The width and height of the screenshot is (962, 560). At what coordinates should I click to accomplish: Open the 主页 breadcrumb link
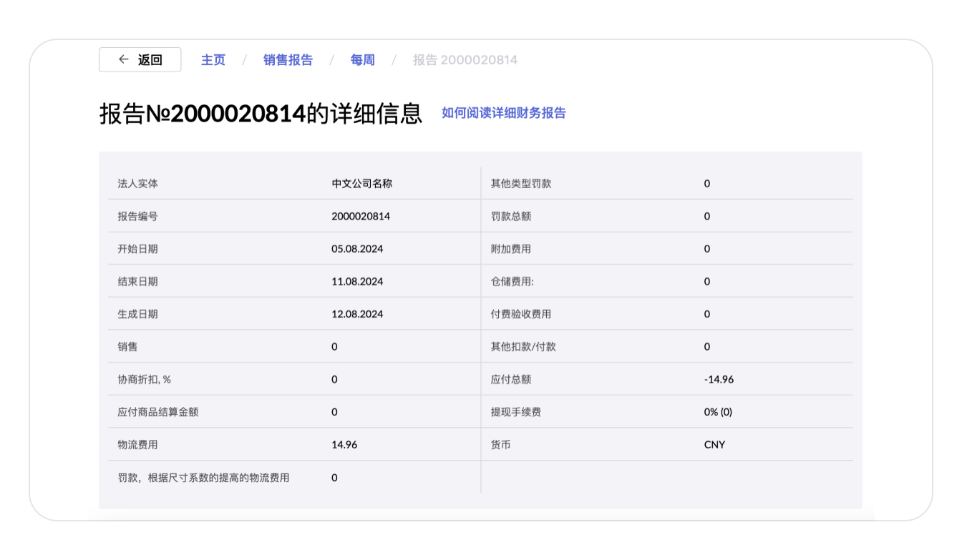click(213, 60)
